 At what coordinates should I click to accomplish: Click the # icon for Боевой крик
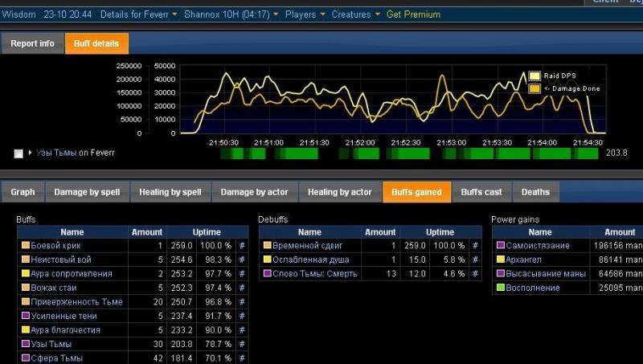tap(242, 246)
